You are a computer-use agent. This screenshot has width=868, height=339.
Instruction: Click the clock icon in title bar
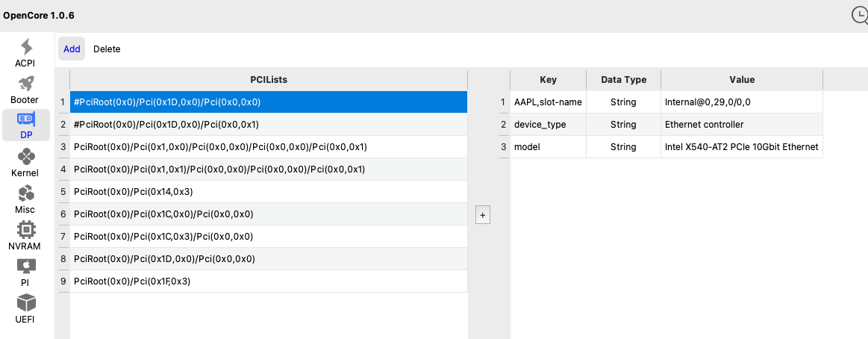tap(860, 15)
